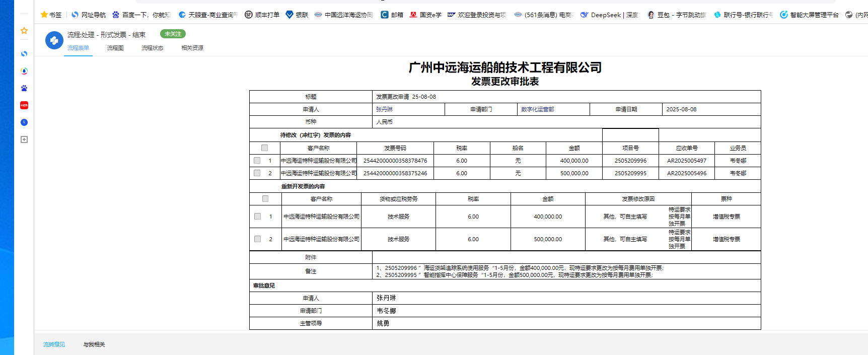Open the 豆包 bookmark
The height and width of the screenshot is (355, 868).
(676, 15)
